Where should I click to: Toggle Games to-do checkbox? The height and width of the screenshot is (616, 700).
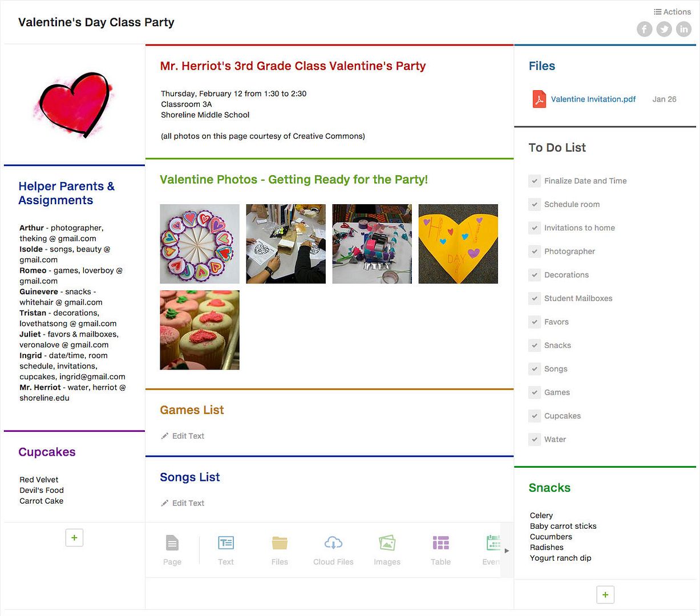coord(535,392)
